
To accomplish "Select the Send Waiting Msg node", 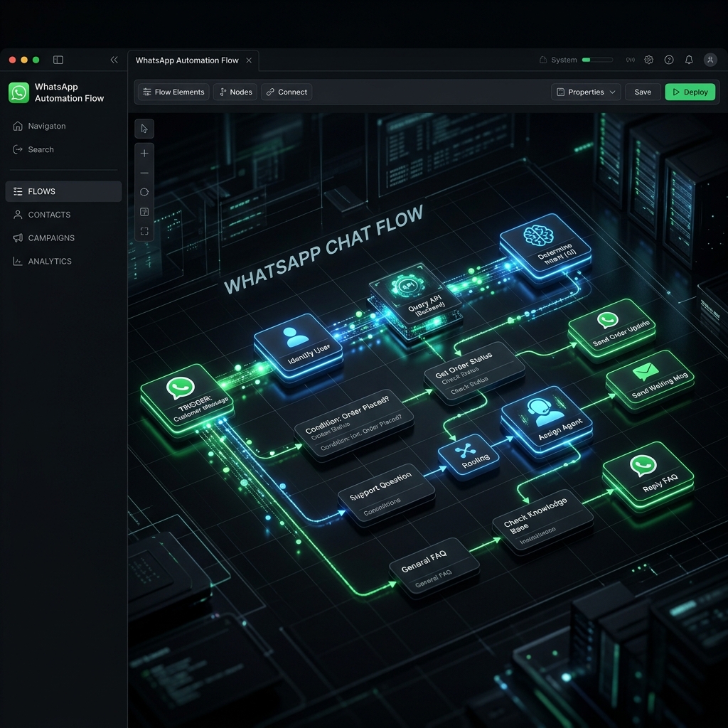I will pyautogui.click(x=650, y=380).
